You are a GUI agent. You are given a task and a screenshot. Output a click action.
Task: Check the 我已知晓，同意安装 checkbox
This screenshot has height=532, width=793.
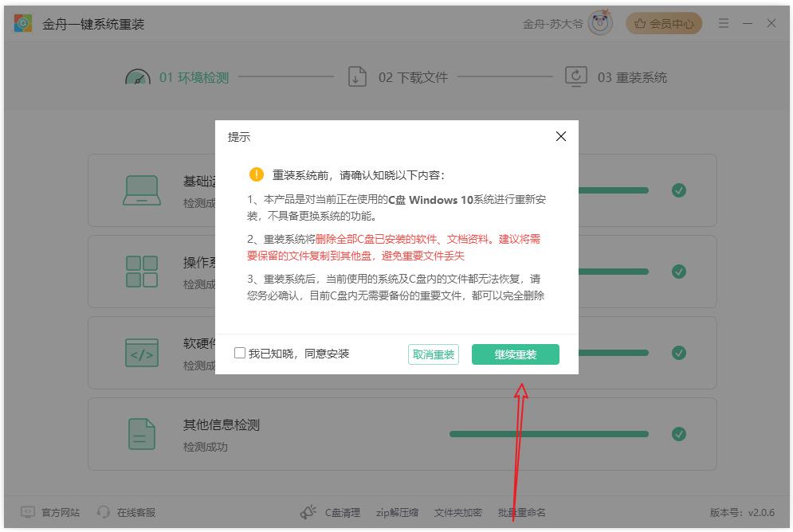(240, 353)
